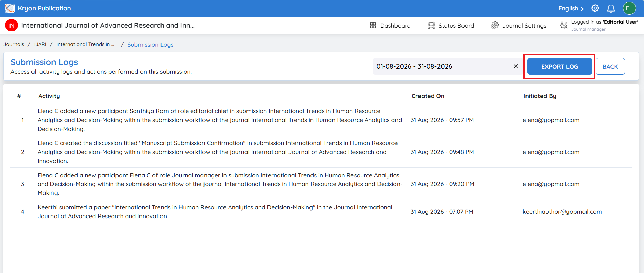Click the Initiated By column header
The width and height of the screenshot is (644, 273).
540,96
